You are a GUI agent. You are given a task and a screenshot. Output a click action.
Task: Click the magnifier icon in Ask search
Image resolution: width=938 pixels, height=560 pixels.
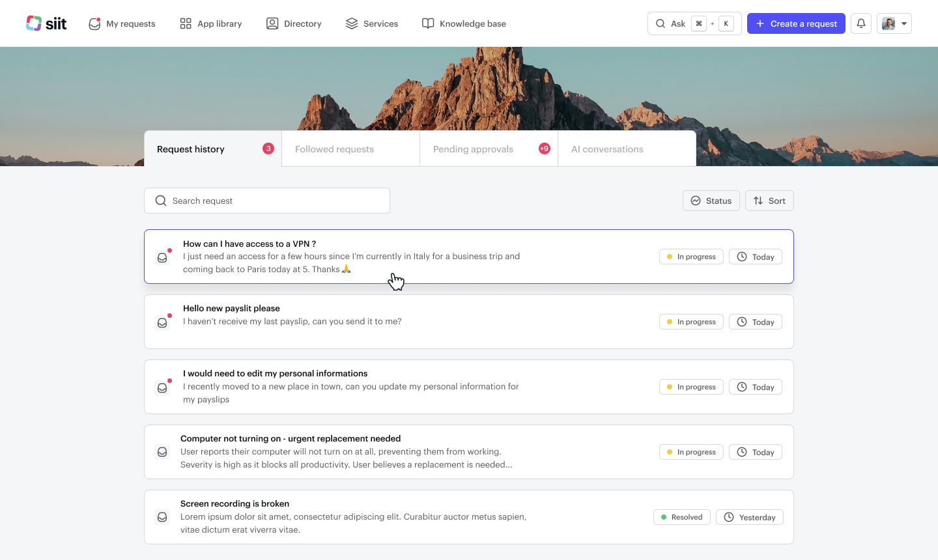click(661, 23)
